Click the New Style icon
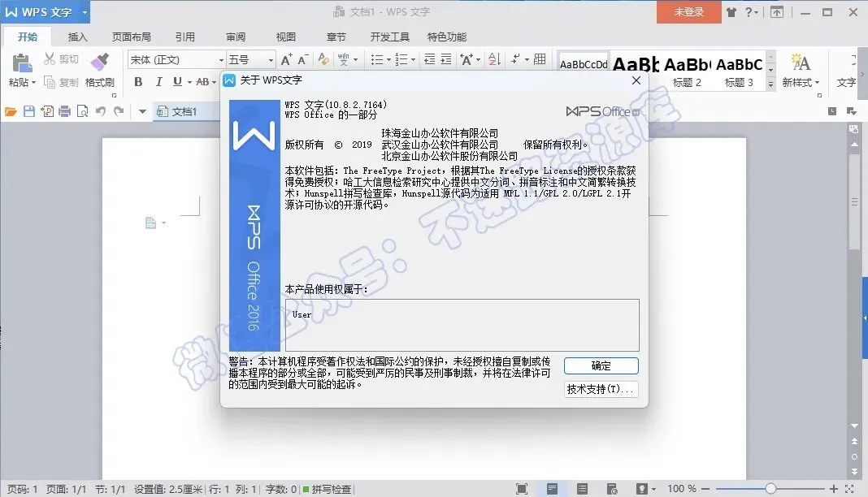The image size is (868, 497). 801,62
